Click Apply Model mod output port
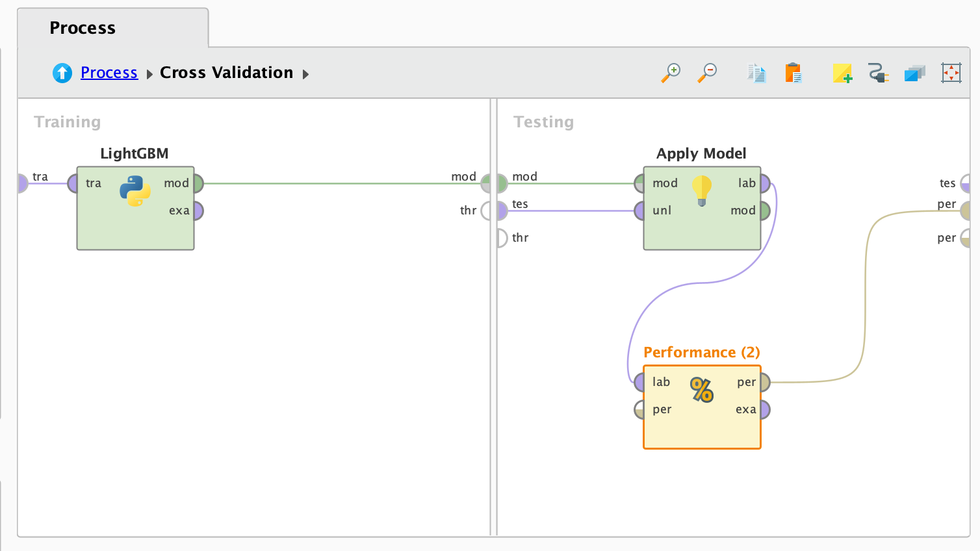The image size is (980, 551). point(765,211)
